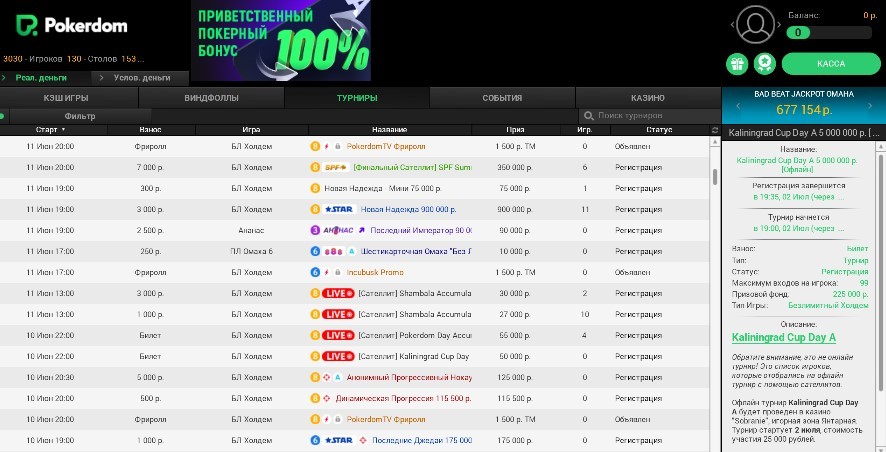
Task: Open the Kaliningrad Cup Day A link
Action: 783,338
